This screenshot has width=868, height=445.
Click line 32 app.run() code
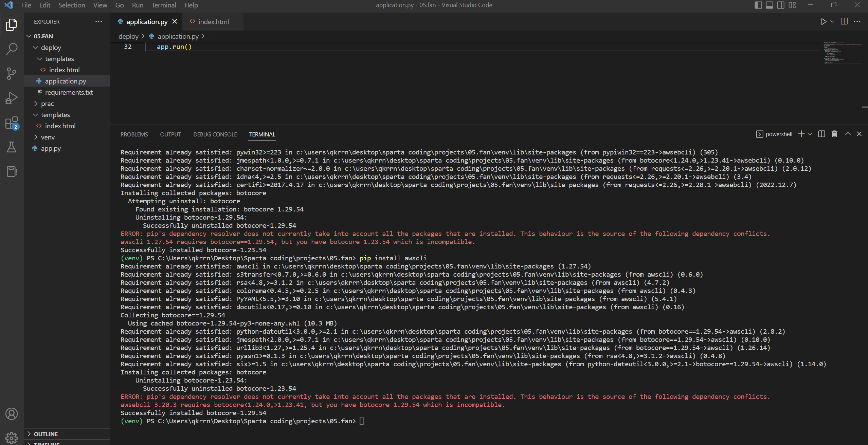click(x=174, y=47)
